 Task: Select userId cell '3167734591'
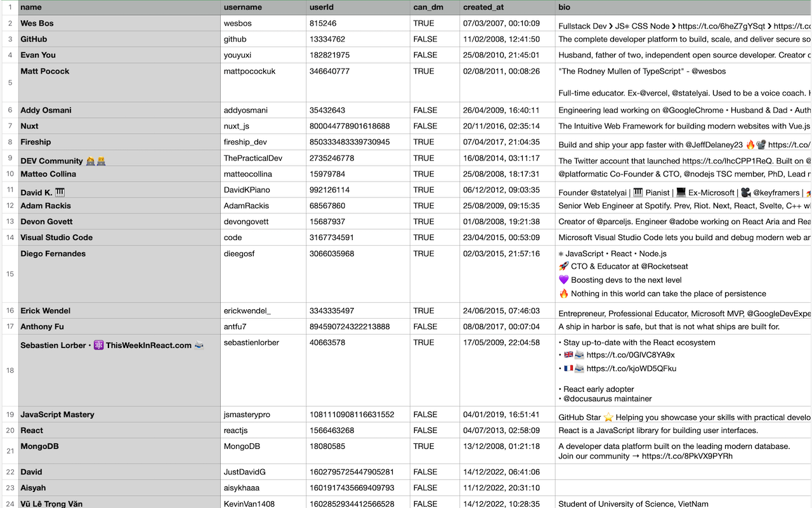(358, 237)
